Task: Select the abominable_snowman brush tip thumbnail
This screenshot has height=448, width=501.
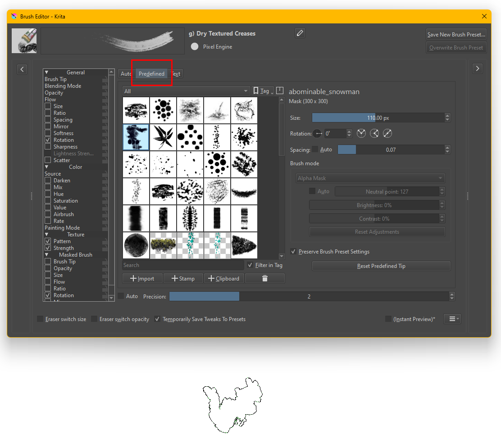Action: [x=136, y=137]
